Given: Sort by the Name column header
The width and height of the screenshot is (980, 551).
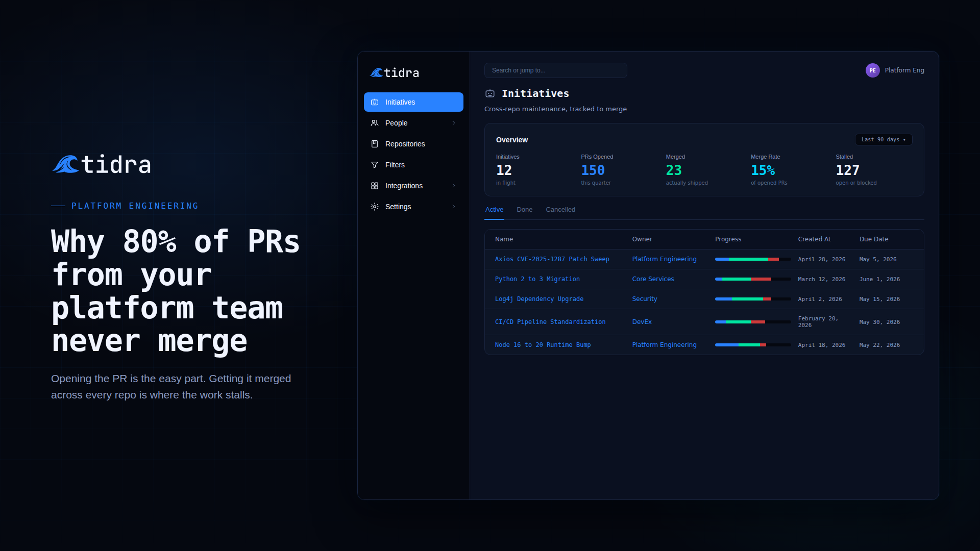Looking at the screenshot, I should pyautogui.click(x=504, y=239).
